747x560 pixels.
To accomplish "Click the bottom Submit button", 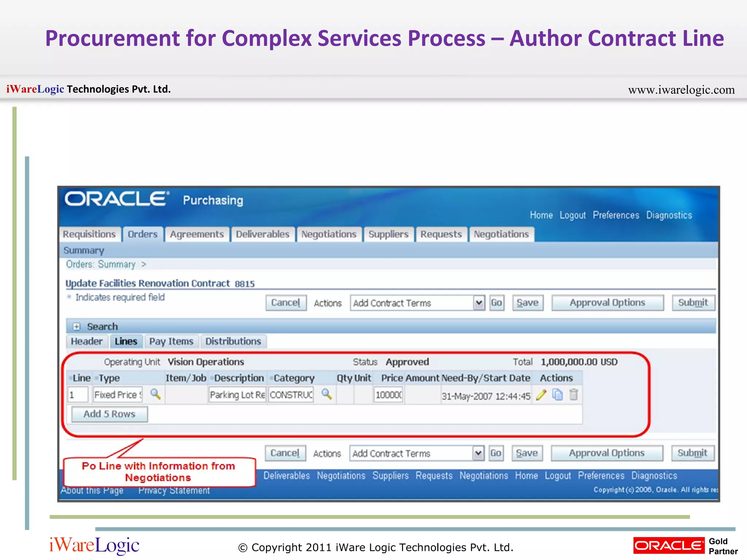I will click(x=693, y=454).
